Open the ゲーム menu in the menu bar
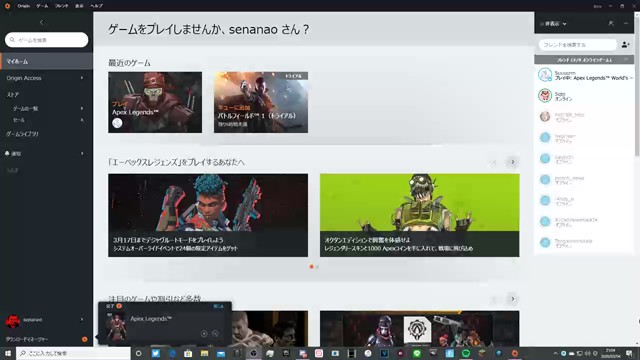 click(x=42, y=6)
